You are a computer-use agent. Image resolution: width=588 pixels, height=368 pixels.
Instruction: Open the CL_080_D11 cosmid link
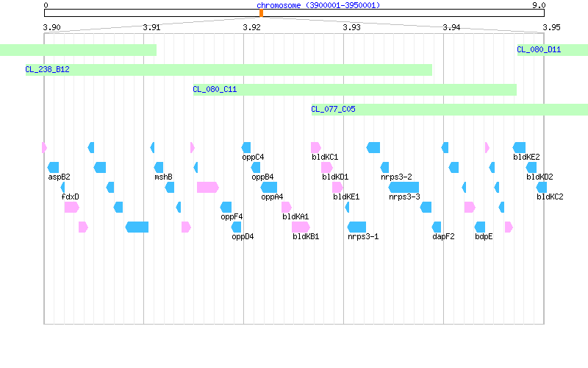coord(539,49)
